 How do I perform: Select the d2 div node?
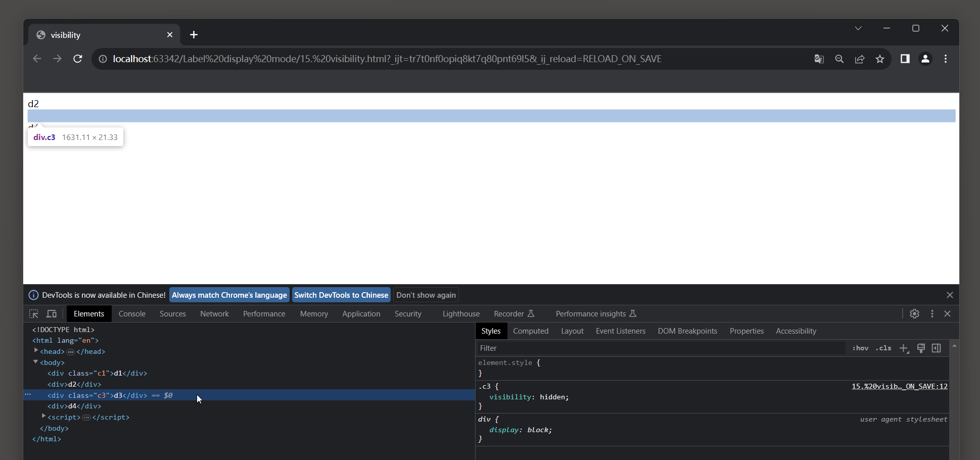click(74, 385)
